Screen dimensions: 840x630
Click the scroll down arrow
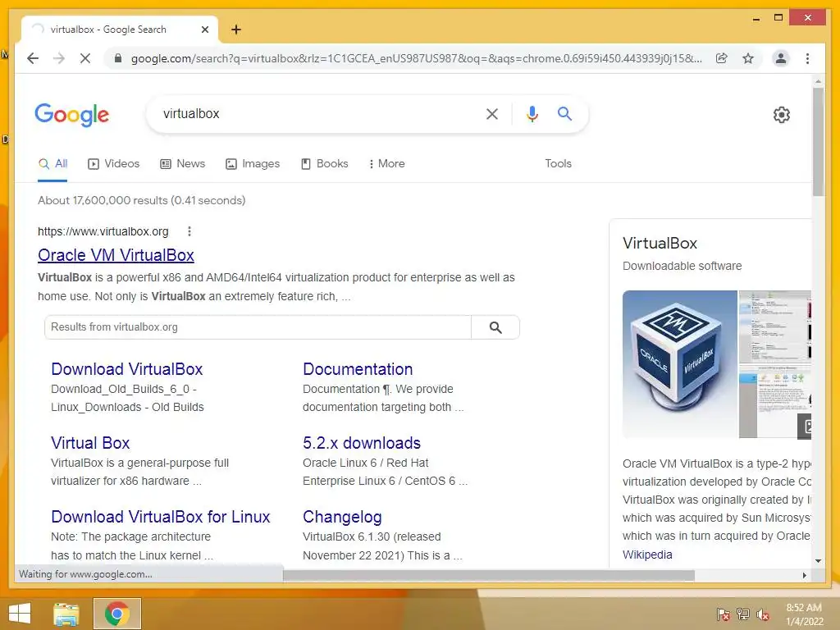pyautogui.click(x=818, y=561)
